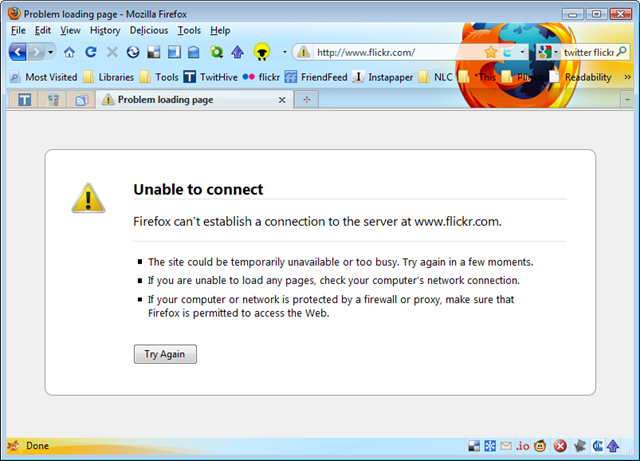The height and width of the screenshot is (461, 640).
Task: Open the Instapaper bookmarklet
Action: (x=382, y=77)
